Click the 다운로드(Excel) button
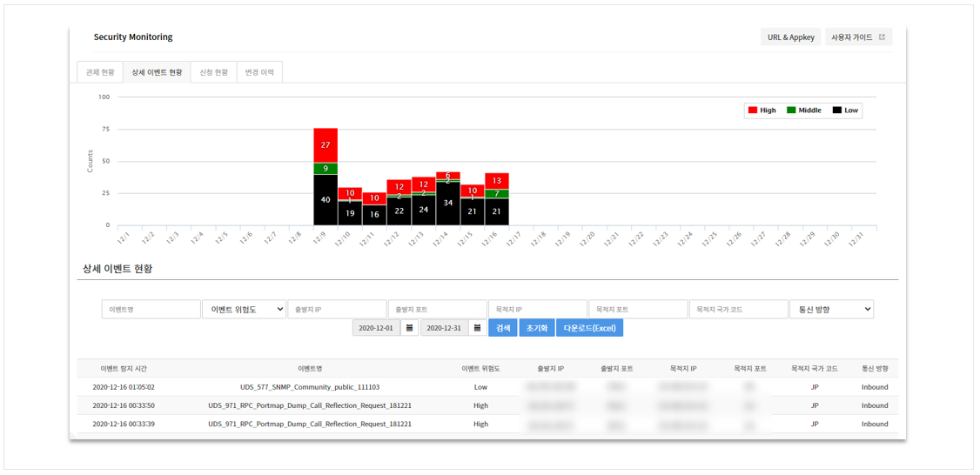Screen dimensions: 980x475 pyautogui.click(x=589, y=328)
